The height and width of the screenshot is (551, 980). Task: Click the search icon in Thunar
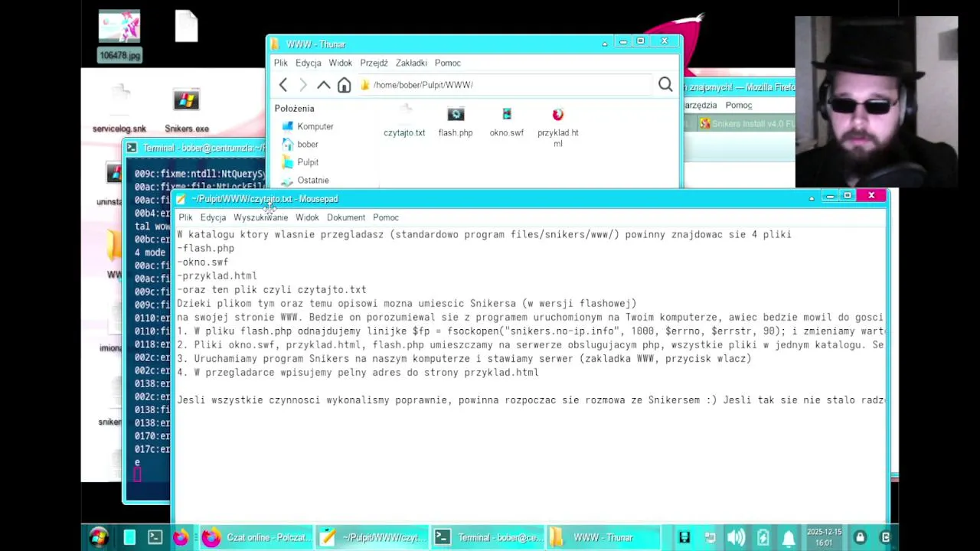pos(665,85)
